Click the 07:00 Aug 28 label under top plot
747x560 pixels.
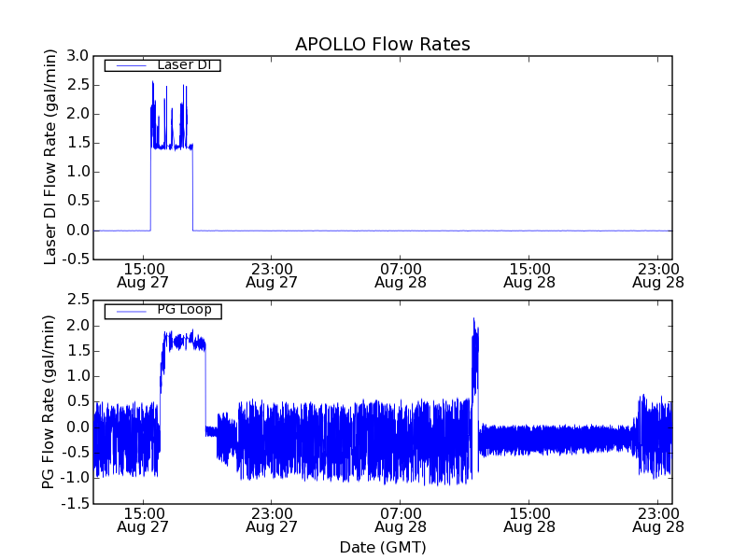pyautogui.click(x=401, y=275)
